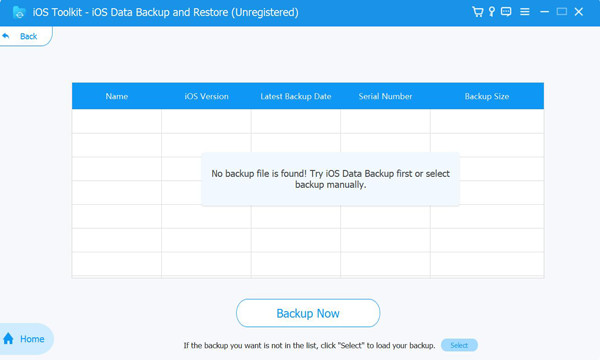The width and height of the screenshot is (600, 360).
Task: Maximize the iOS Toolkit window
Action: click(x=562, y=12)
